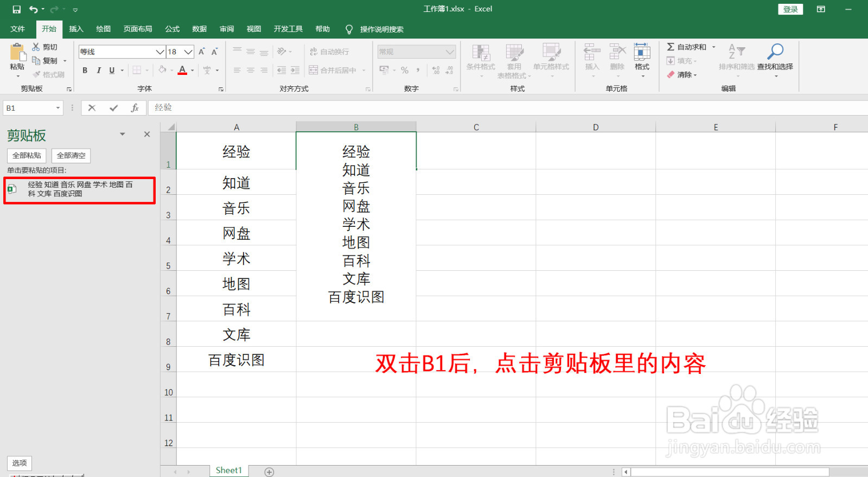Decrease font size with smaller A icon

tap(214, 52)
